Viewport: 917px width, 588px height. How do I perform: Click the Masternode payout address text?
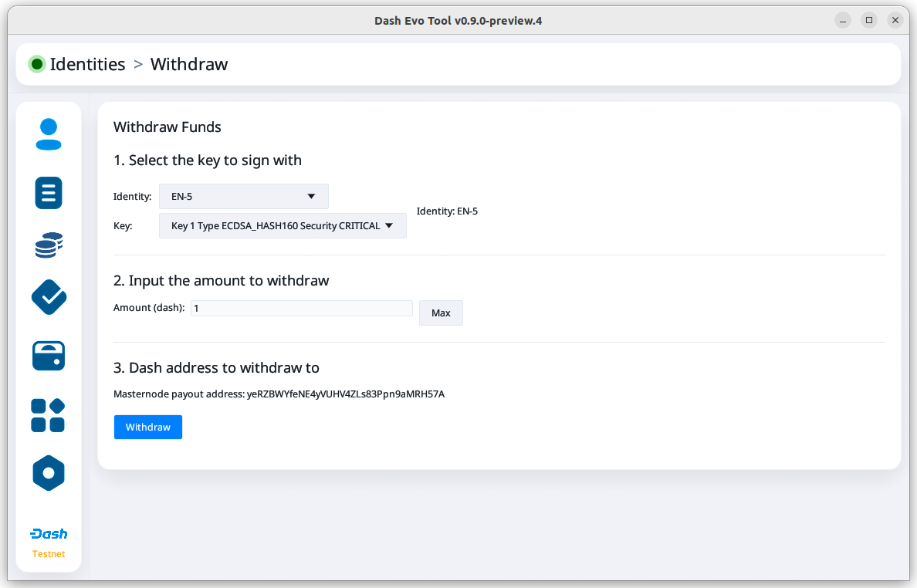pyautogui.click(x=279, y=394)
